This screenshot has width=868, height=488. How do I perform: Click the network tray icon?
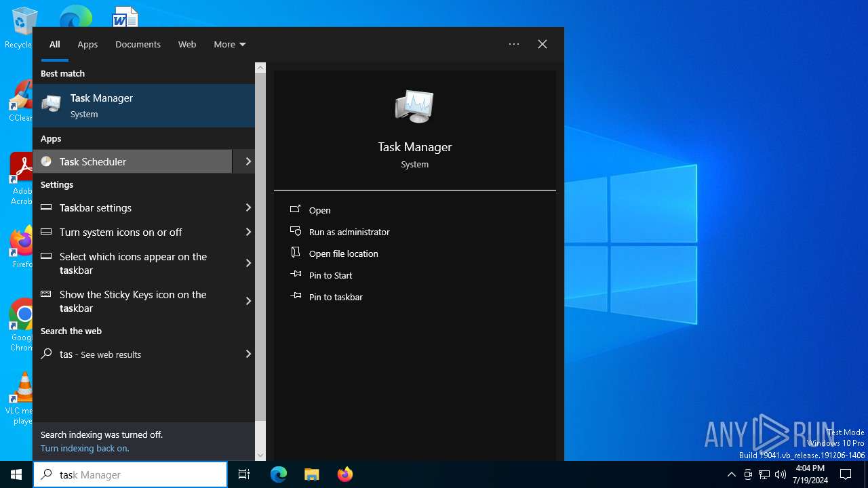click(x=764, y=474)
